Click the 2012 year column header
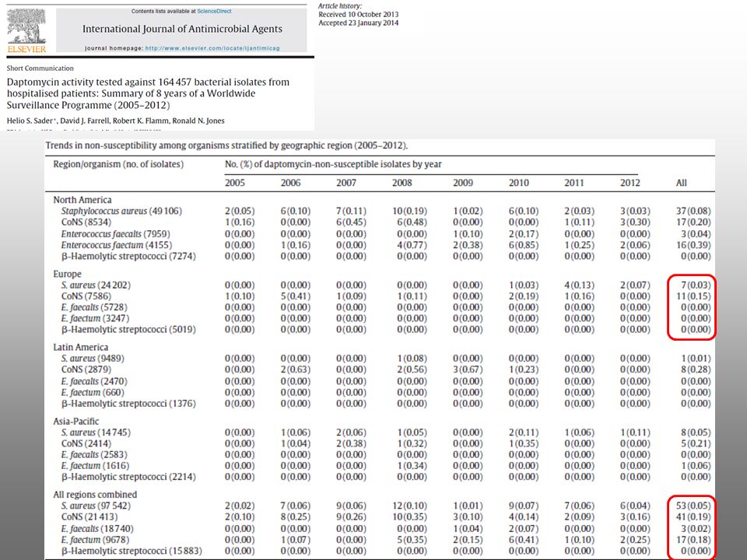 [630, 183]
